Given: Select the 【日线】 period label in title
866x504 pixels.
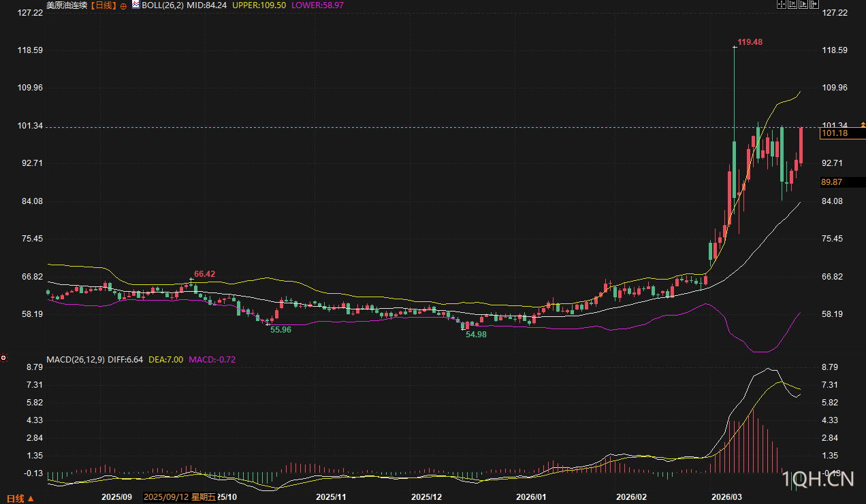Looking at the screenshot, I should pyautogui.click(x=104, y=5).
